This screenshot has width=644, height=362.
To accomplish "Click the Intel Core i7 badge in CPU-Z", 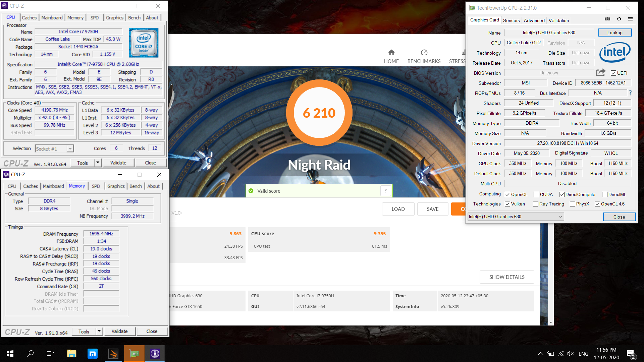I will (x=144, y=43).
